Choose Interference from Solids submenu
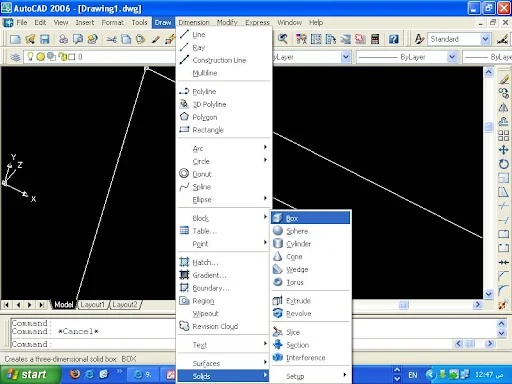512x384 pixels. tap(311, 358)
